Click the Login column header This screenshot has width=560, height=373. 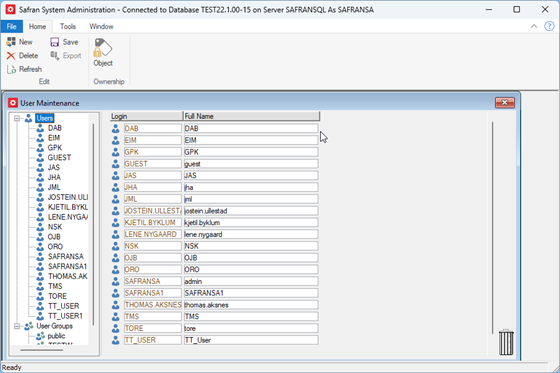click(146, 116)
